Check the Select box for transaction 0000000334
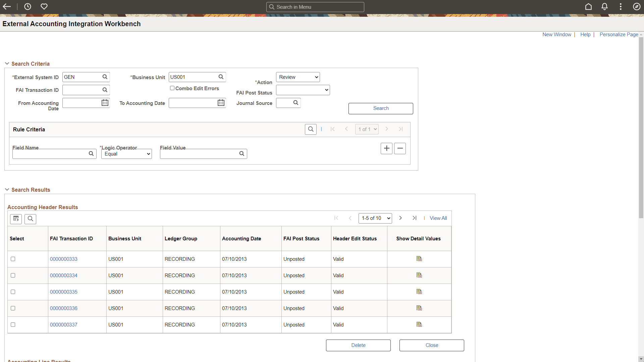The image size is (644, 362). click(x=13, y=275)
